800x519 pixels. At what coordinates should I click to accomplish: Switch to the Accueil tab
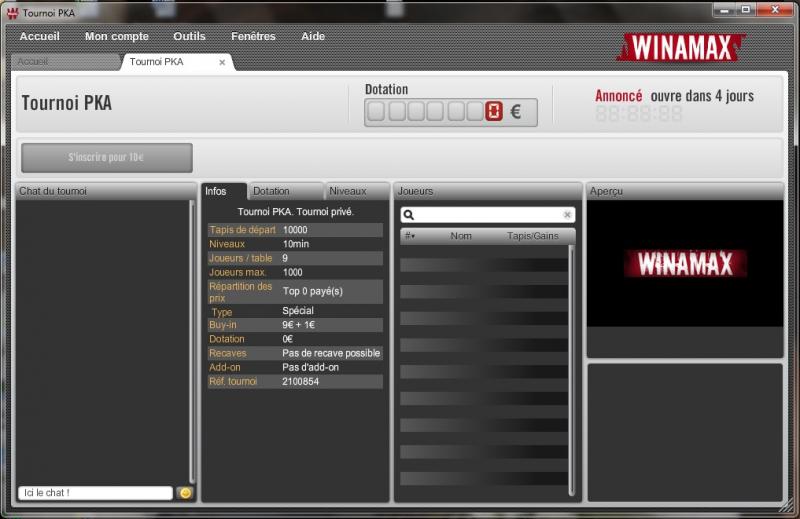click(x=65, y=62)
